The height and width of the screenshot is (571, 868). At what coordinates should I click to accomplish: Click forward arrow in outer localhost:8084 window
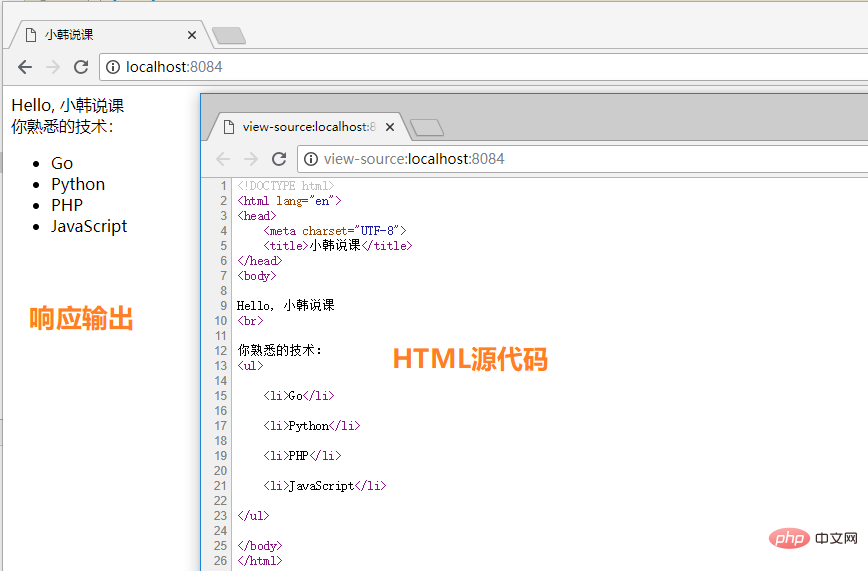point(53,67)
